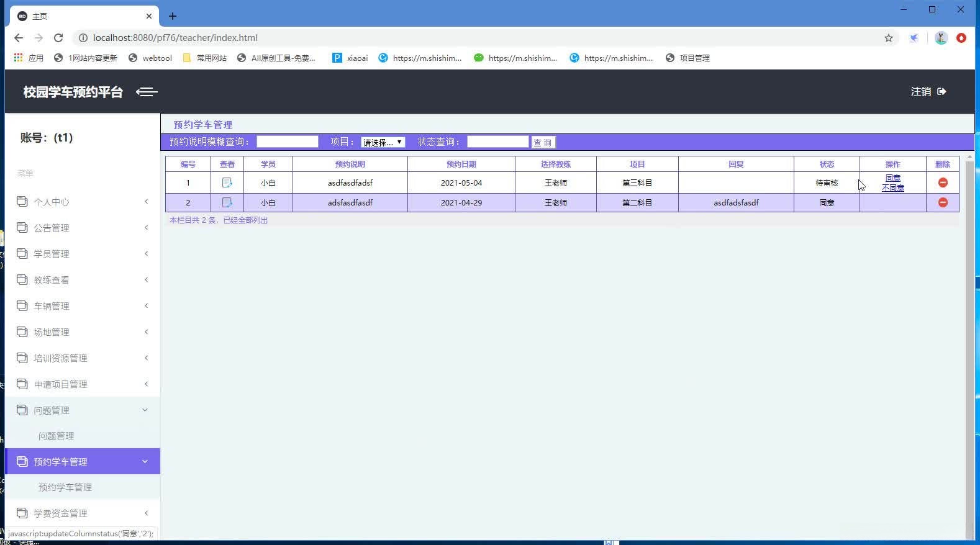The width and height of the screenshot is (980, 545).
Task: Expand the 个人中心 menu
Action: pos(83,202)
